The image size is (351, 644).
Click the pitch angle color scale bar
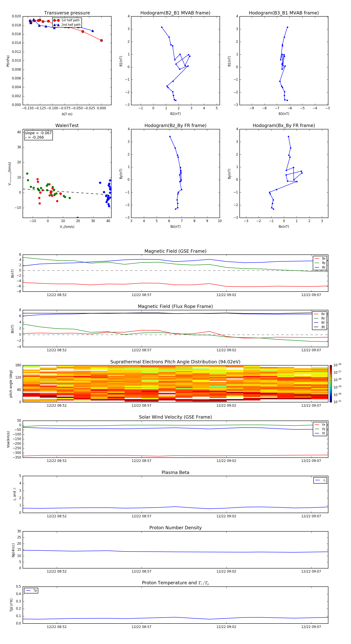[x=331, y=384]
